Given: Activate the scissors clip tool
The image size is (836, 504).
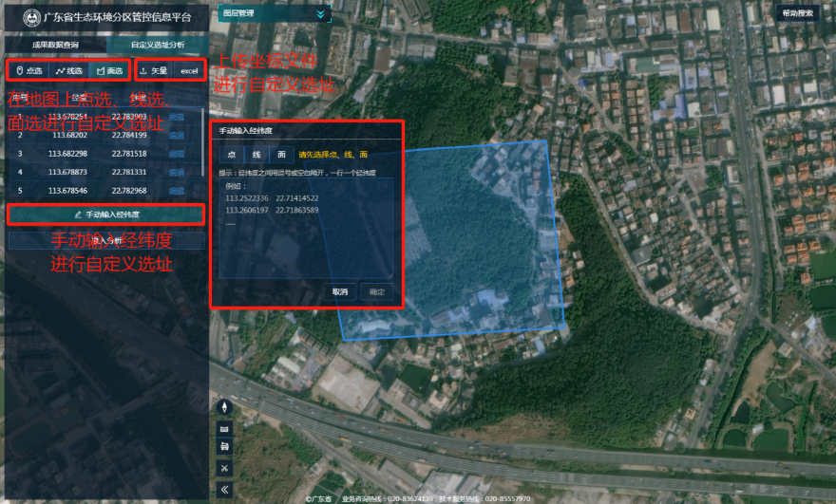Looking at the screenshot, I should tap(225, 468).
